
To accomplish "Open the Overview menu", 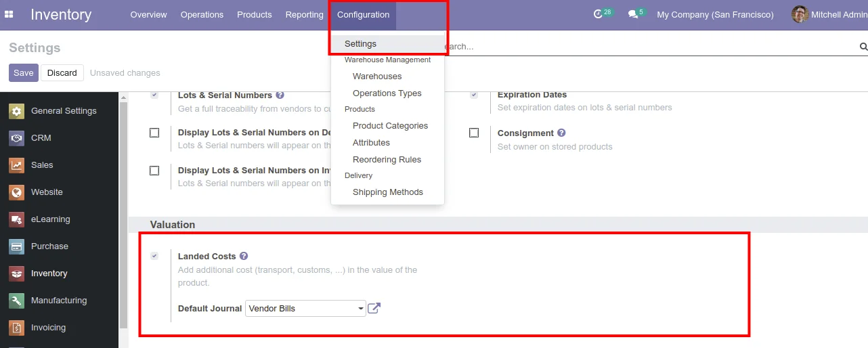I will coord(148,14).
